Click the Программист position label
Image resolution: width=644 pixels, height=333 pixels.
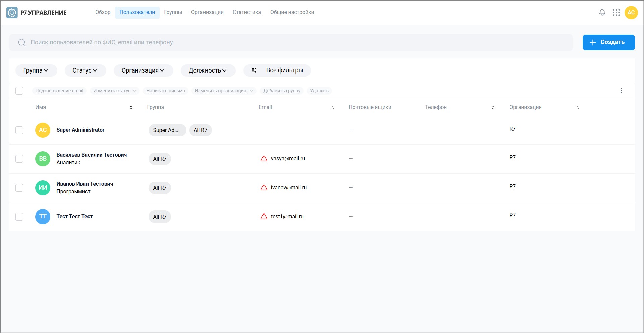coord(73,192)
